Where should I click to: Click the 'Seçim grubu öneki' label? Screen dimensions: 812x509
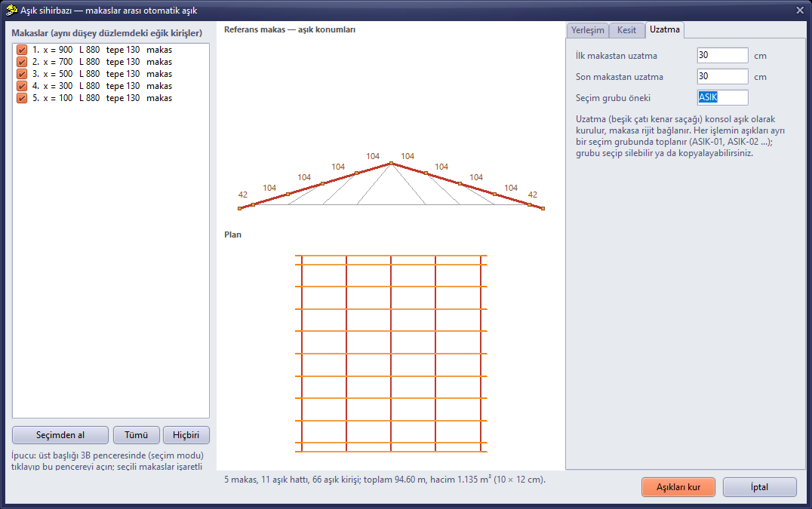point(613,98)
